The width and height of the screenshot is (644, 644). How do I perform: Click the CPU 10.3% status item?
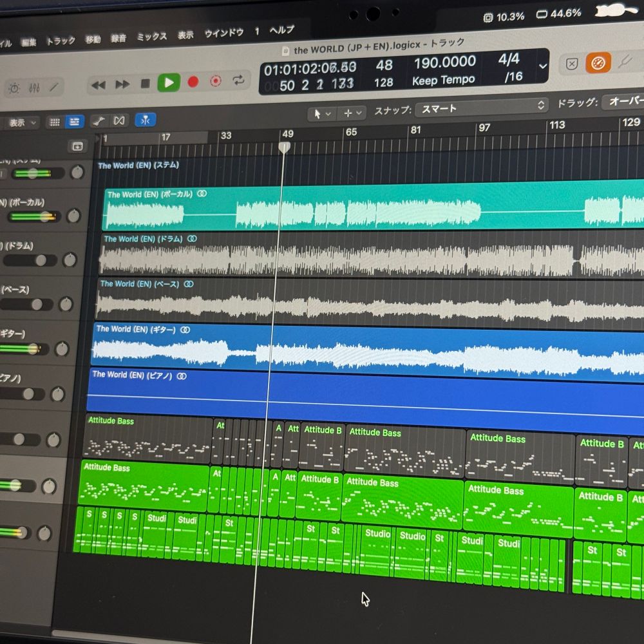point(504,17)
